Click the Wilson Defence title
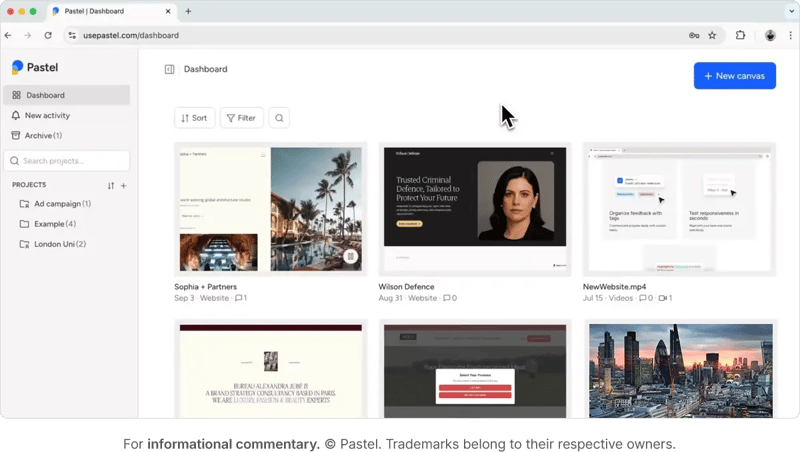Viewport: 800px width, 452px height. (406, 287)
